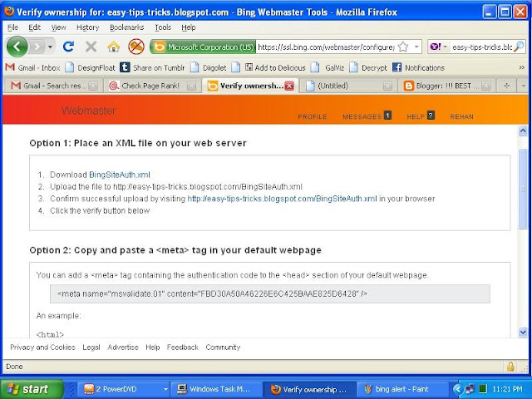The image size is (532, 399).
Task: Open the Help menu in menu bar
Action: pyautogui.click(x=189, y=27)
